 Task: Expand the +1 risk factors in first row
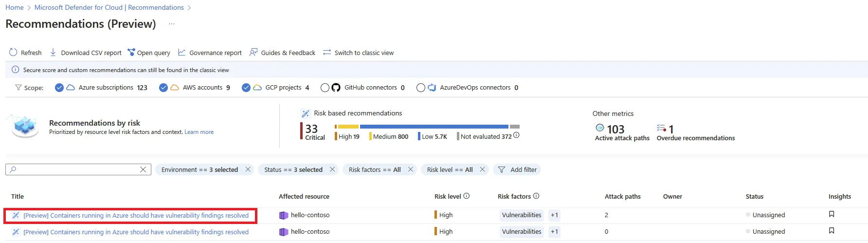[554, 215]
